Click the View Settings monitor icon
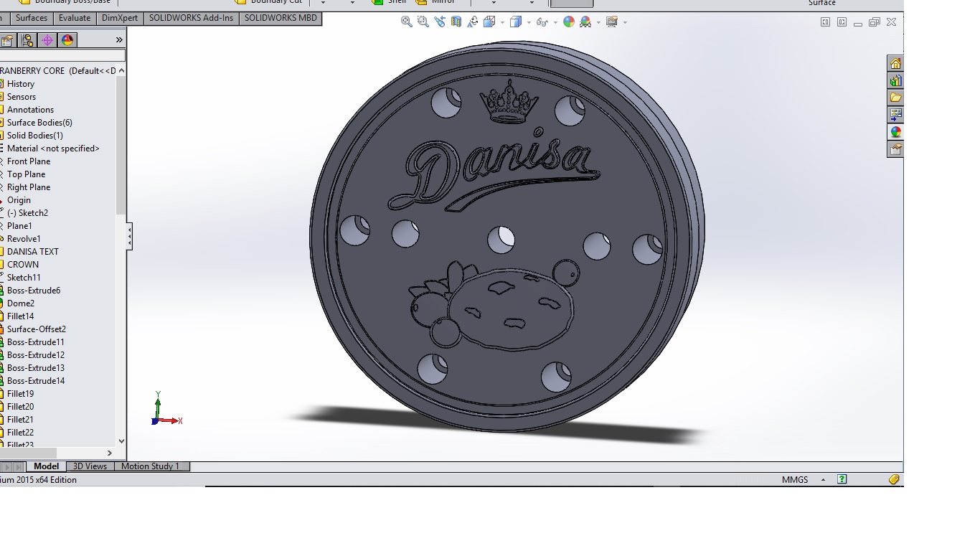Viewport: 980px width, 551px height. (x=612, y=22)
